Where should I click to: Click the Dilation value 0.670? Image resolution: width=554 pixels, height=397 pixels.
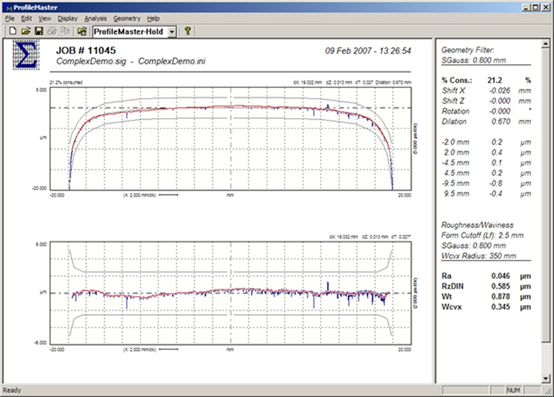pos(501,122)
